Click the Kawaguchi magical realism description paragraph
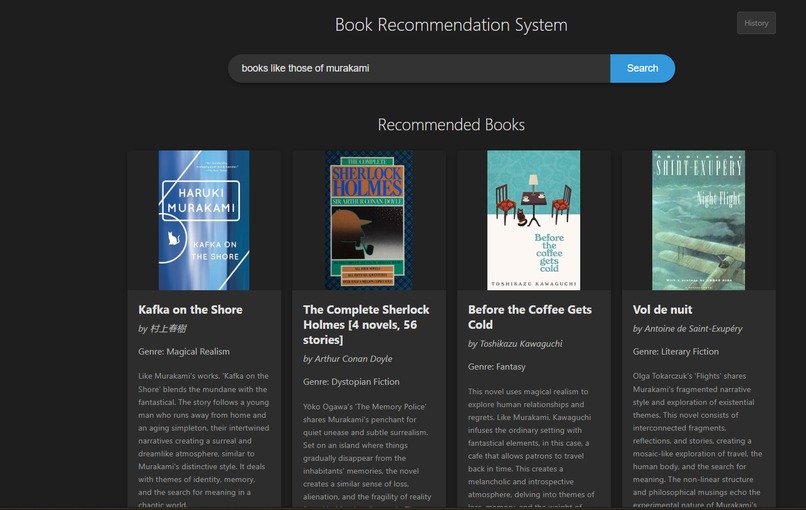806x510 pixels. tap(532, 447)
